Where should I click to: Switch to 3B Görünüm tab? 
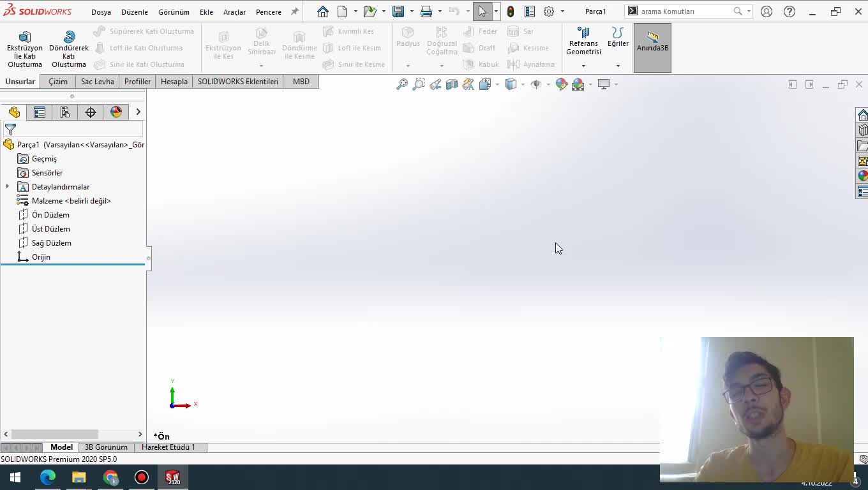106,447
